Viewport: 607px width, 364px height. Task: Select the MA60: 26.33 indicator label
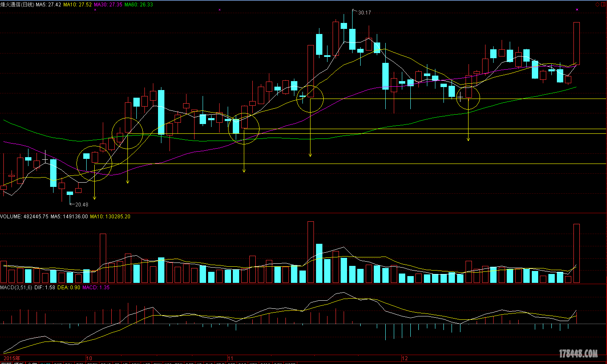coord(138,4)
